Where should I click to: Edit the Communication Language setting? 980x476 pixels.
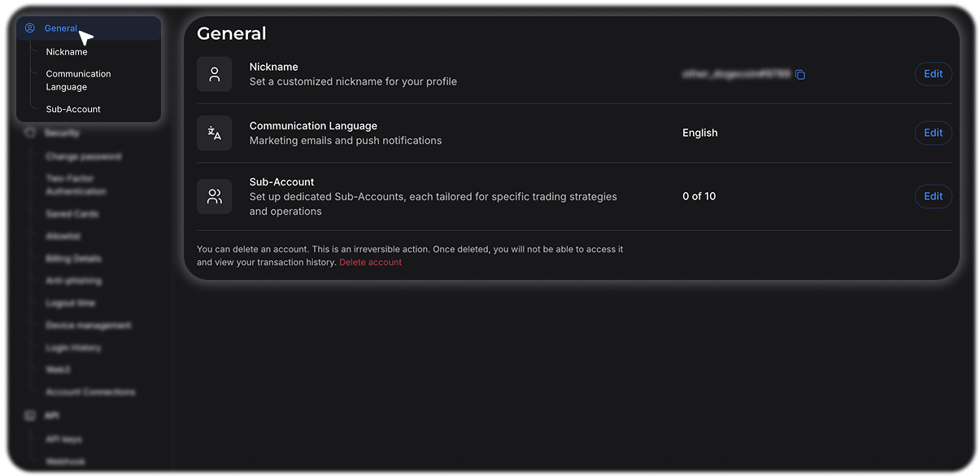(x=933, y=133)
